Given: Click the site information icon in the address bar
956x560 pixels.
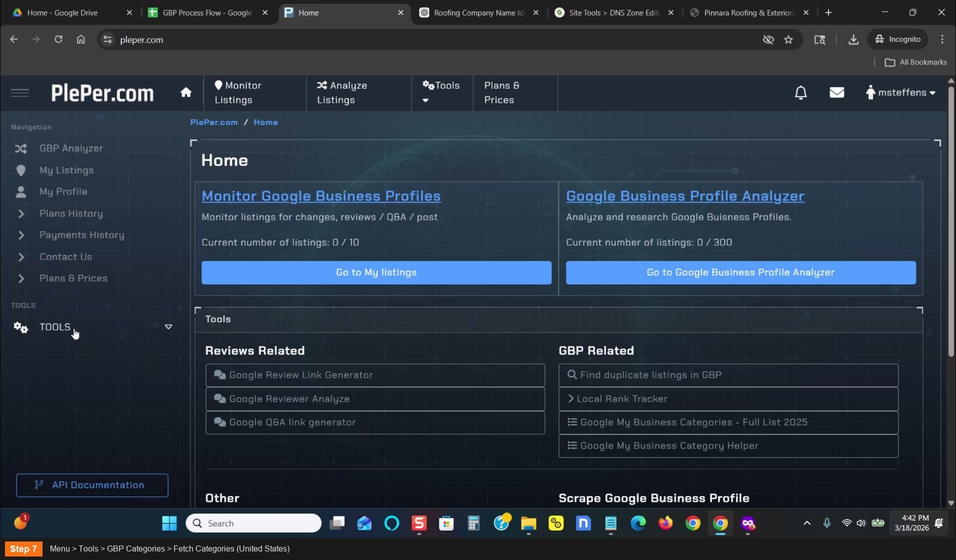Looking at the screenshot, I should coord(107,39).
